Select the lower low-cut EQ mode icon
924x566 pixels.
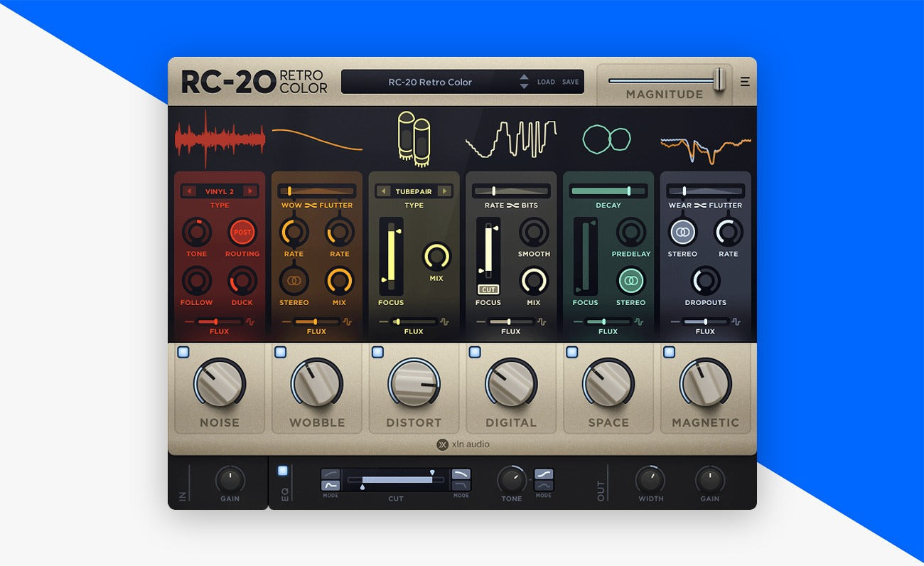click(331, 486)
